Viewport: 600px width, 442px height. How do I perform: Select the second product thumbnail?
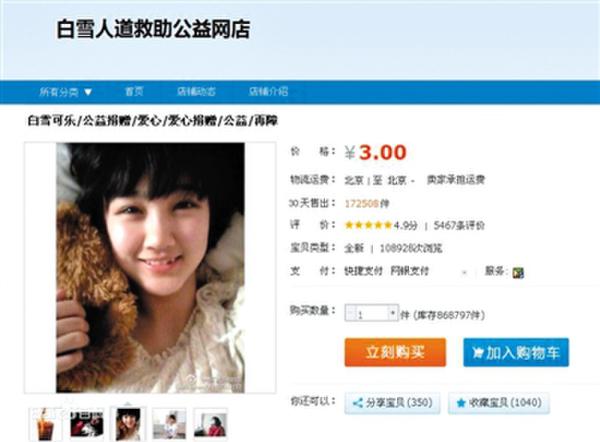click(87, 424)
